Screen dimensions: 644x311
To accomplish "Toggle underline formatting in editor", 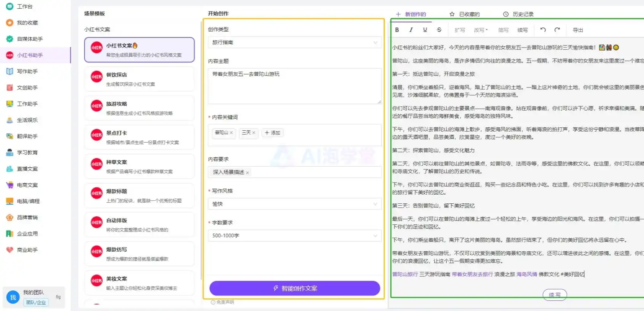I will tap(425, 30).
